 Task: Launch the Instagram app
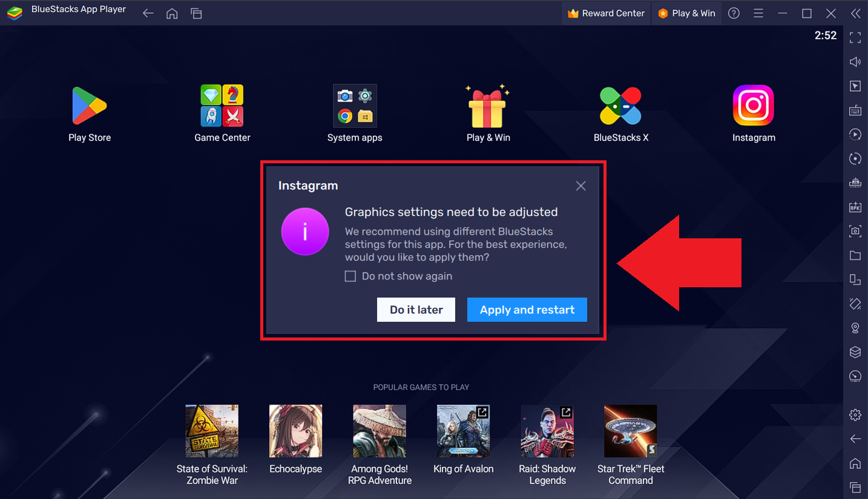pyautogui.click(x=754, y=106)
